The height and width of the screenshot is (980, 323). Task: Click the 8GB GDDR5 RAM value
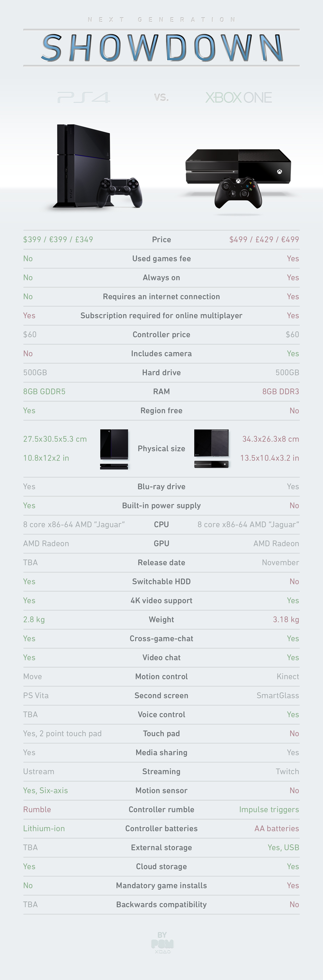44,392
